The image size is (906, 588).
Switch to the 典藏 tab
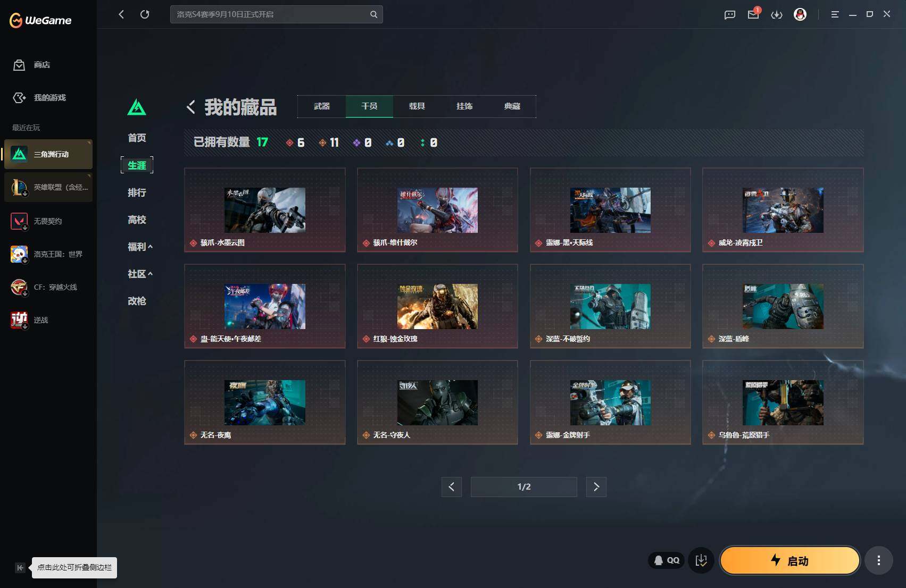click(x=512, y=106)
